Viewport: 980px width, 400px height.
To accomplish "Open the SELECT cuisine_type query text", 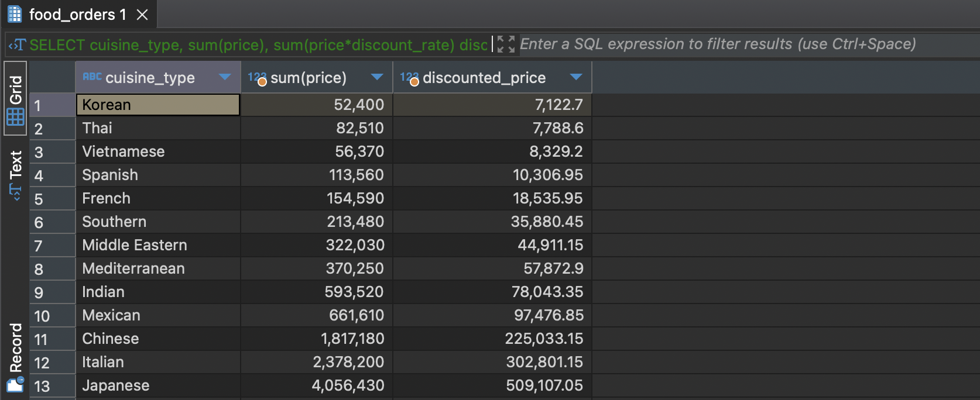I will click(x=258, y=45).
